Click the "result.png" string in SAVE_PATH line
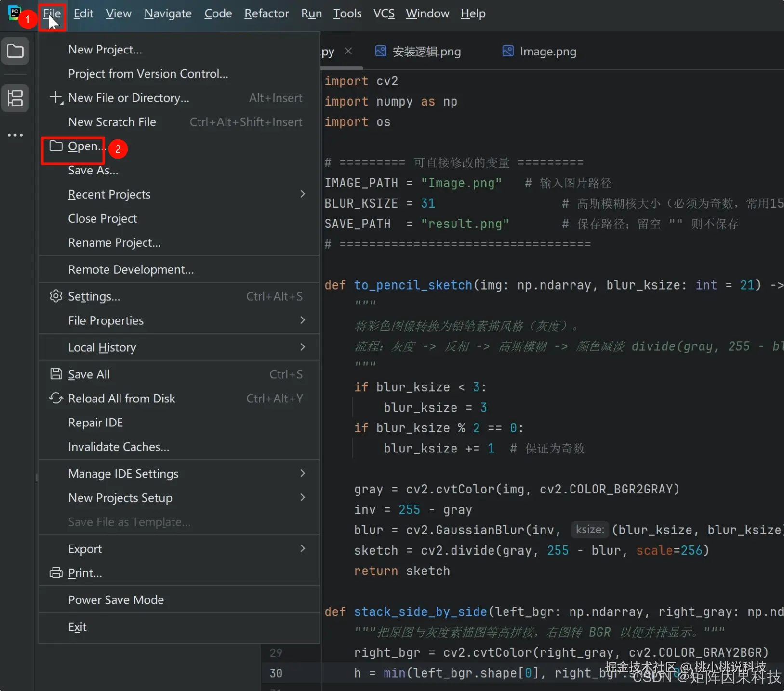Viewport: 784px width, 691px height. (x=465, y=224)
